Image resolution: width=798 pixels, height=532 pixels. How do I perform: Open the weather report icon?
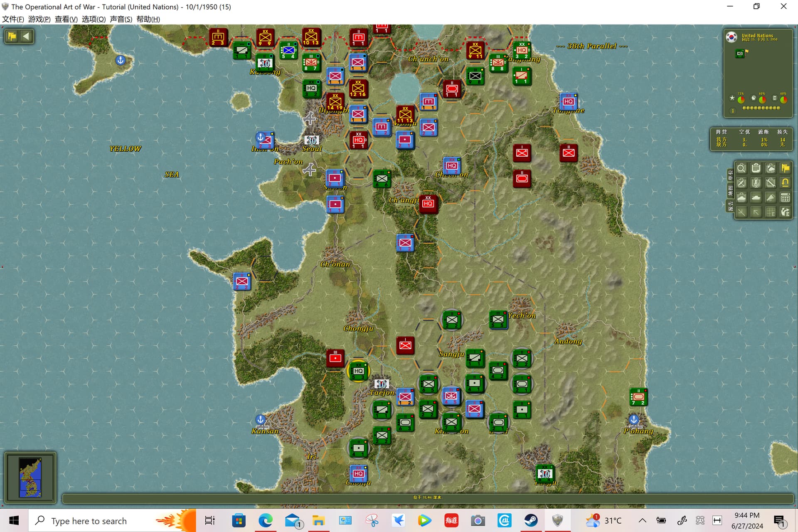[771, 168]
